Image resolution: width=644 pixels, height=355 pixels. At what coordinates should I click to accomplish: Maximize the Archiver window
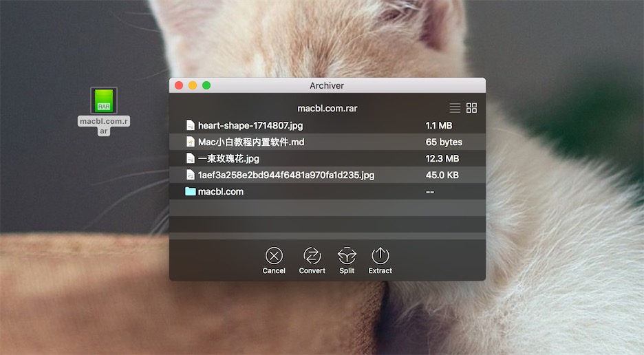point(206,85)
